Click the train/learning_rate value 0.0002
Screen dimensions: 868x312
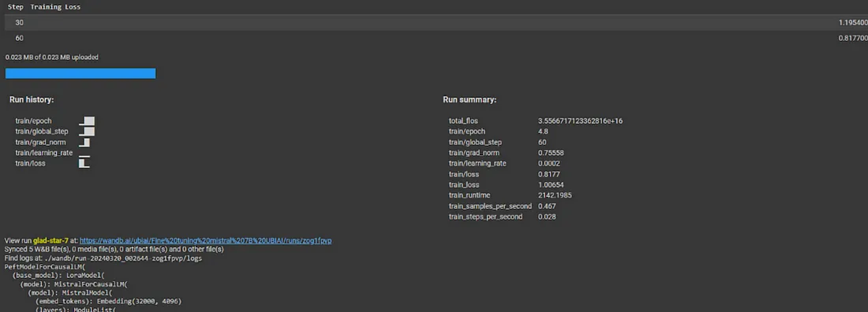(x=549, y=164)
